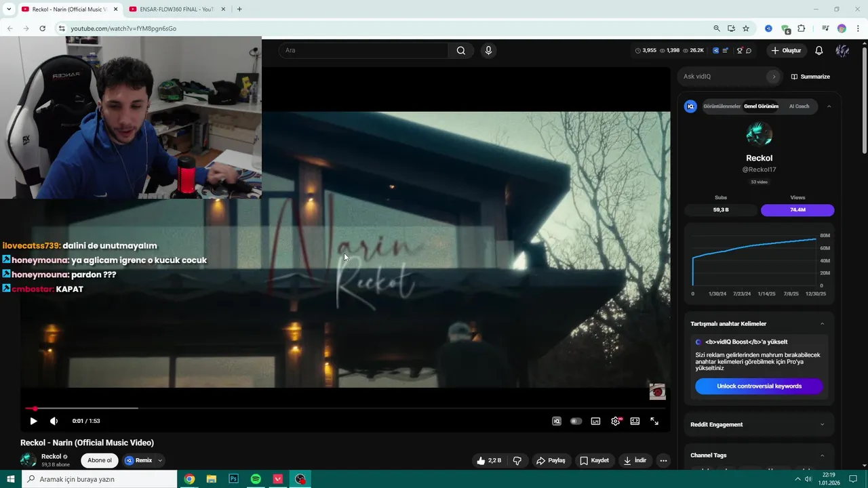Click the Oluştur create button

pyautogui.click(x=786, y=50)
